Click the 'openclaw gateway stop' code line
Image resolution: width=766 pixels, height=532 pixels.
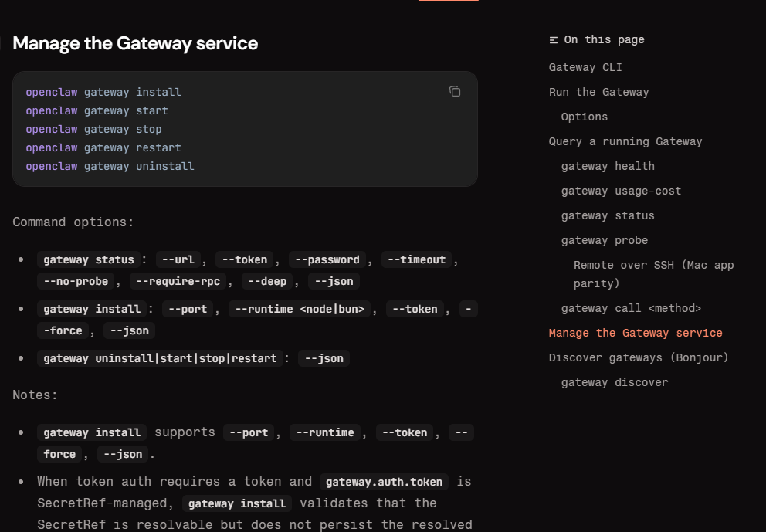[93, 130]
